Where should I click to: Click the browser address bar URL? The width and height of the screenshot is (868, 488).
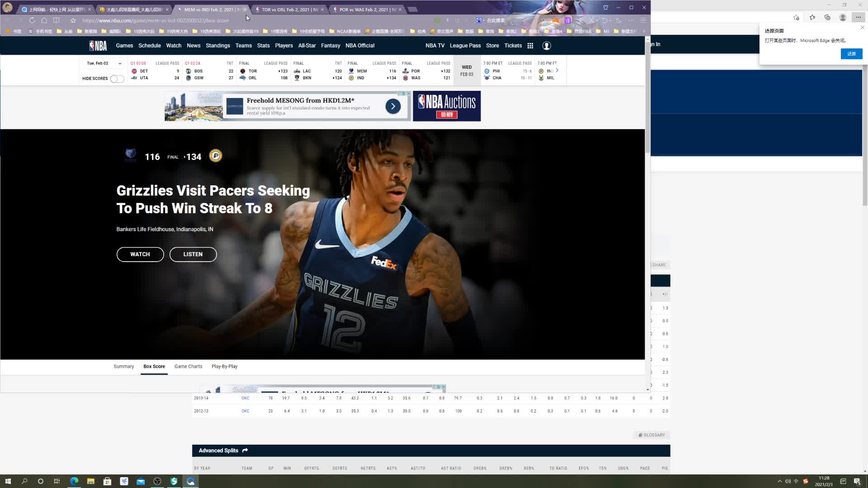click(x=156, y=20)
